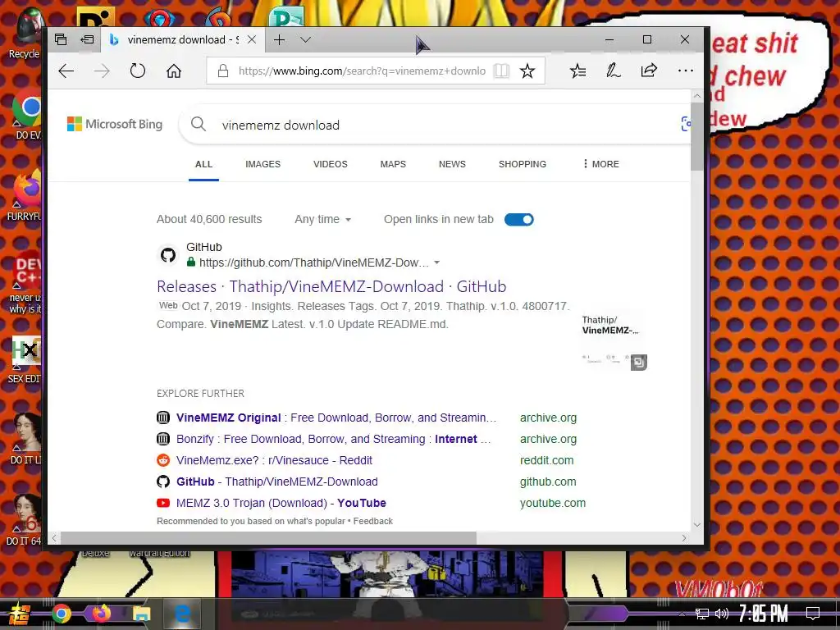Open the Edge Settings and more ellipsis
This screenshot has height=630, width=840.
[685, 71]
